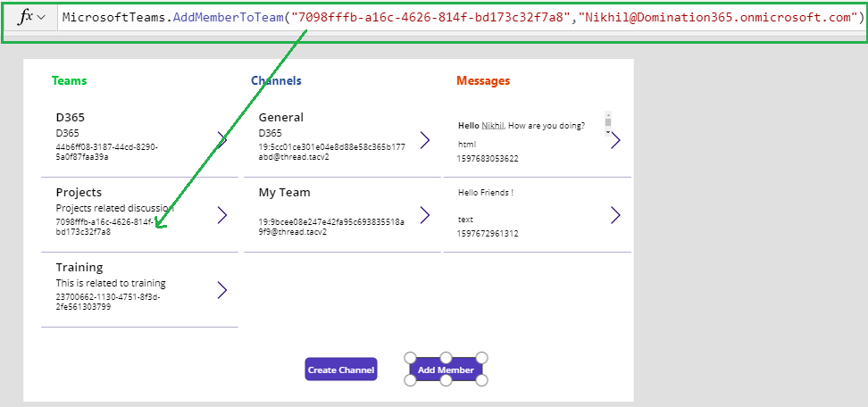Select the Training team title
This screenshot has width=868, height=407.
79,267
